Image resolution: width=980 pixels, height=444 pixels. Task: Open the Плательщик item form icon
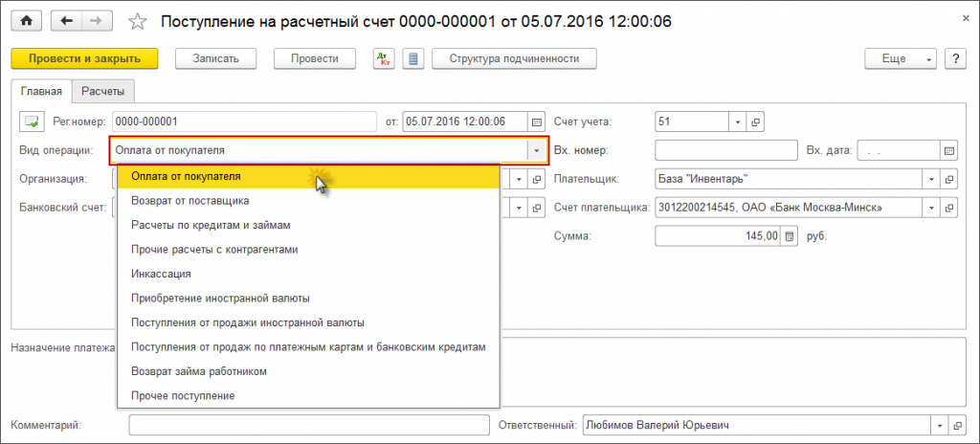click(x=948, y=179)
